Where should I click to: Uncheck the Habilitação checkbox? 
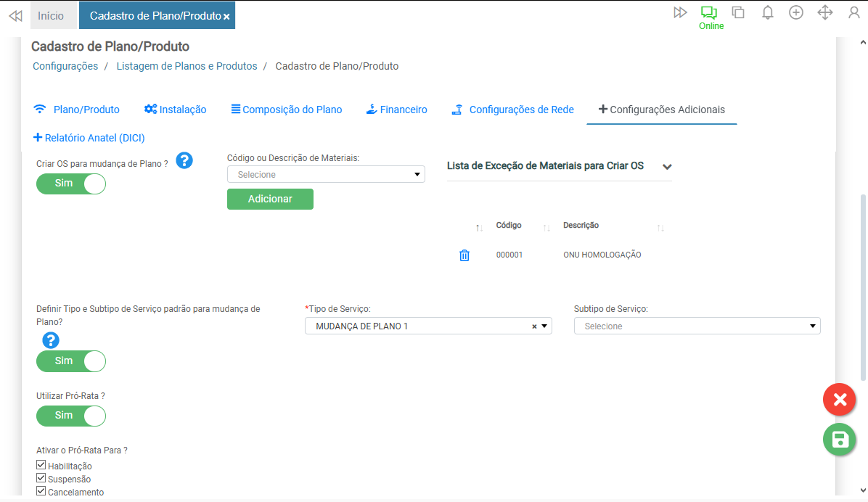pyautogui.click(x=41, y=465)
